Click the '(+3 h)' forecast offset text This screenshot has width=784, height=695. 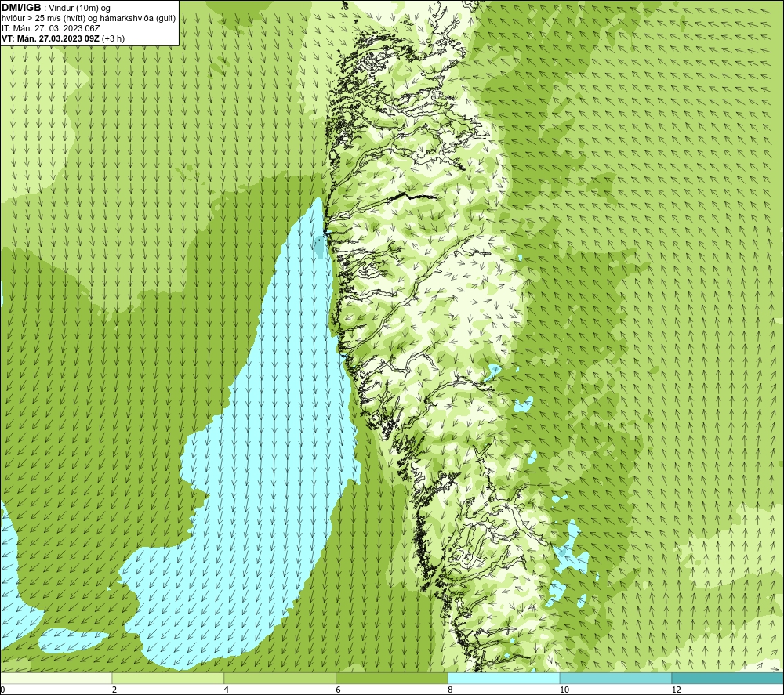pyautogui.click(x=113, y=38)
